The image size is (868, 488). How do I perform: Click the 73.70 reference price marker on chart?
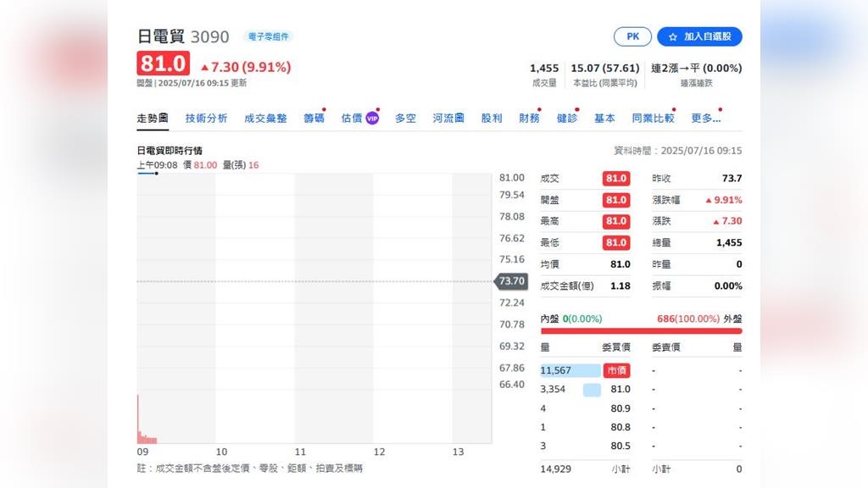511,281
